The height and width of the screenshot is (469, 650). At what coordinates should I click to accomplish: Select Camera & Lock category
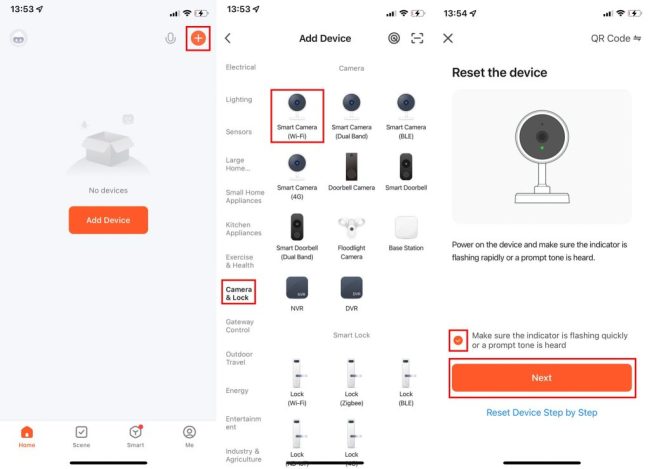click(x=238, y=293)
